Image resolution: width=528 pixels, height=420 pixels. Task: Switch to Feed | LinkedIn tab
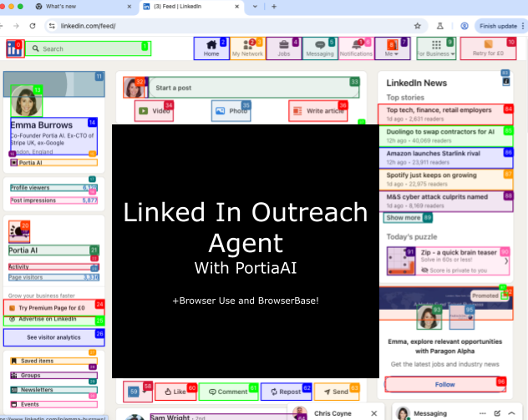(x=191, y=7)
